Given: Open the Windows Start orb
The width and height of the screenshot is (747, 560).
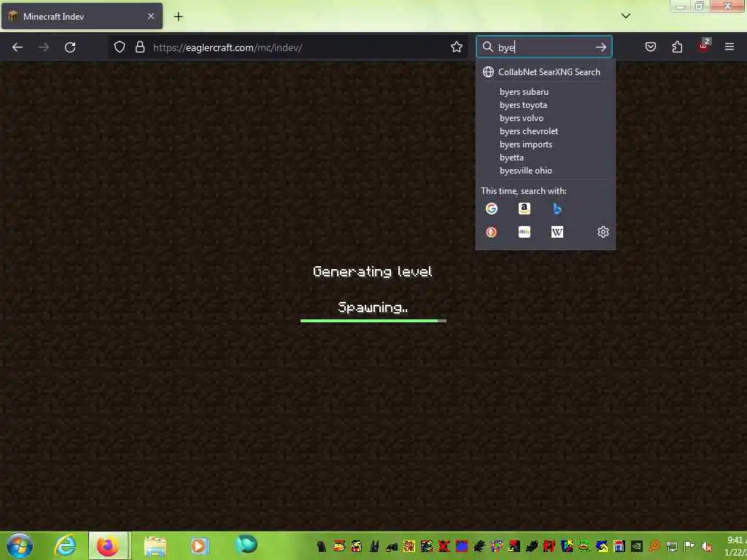Looking at the screenshot, I should pyautogui.click(x=20, y=545).
